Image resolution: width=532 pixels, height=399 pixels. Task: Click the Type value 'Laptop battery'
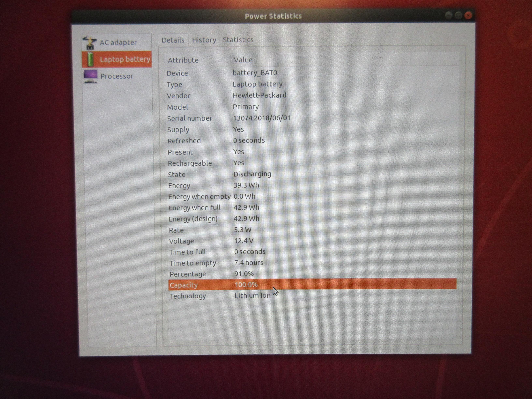(257, 84)
